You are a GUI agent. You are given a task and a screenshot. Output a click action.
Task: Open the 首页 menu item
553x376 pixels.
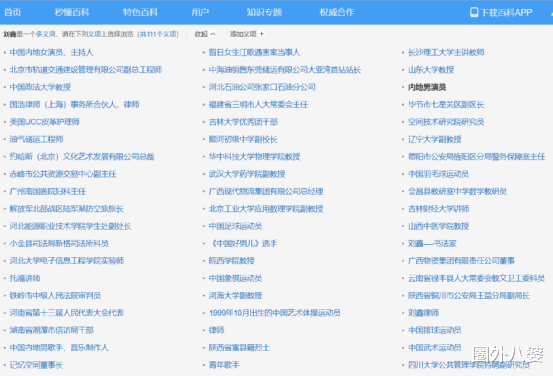tap(13, 12)
